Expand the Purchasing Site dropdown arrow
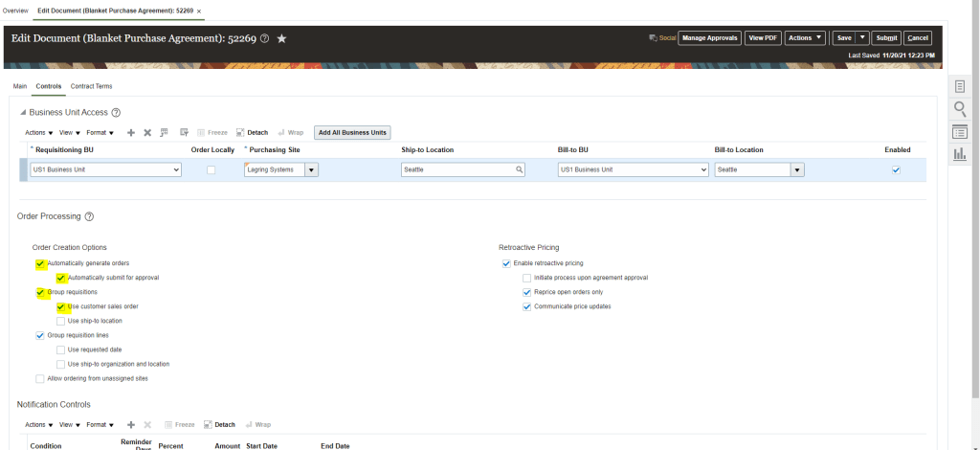 tap(312, 169)
